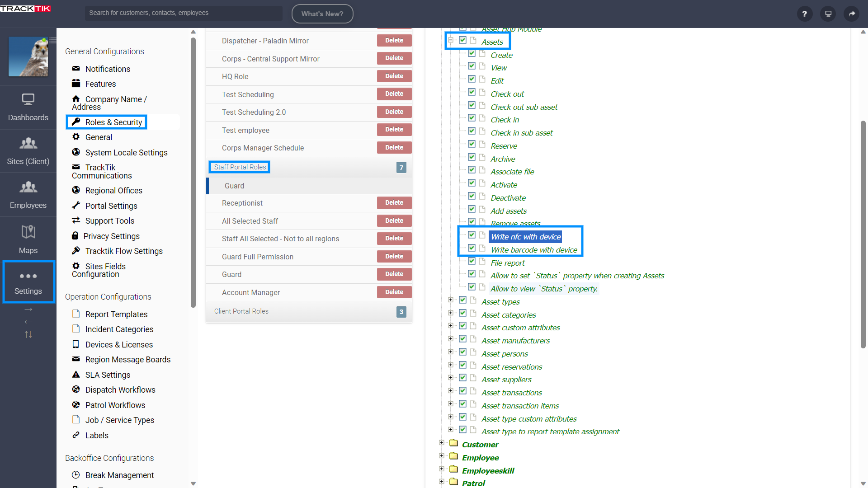
Task: Click the Sites (Client) sidebar icon
Action: (28, 150)
